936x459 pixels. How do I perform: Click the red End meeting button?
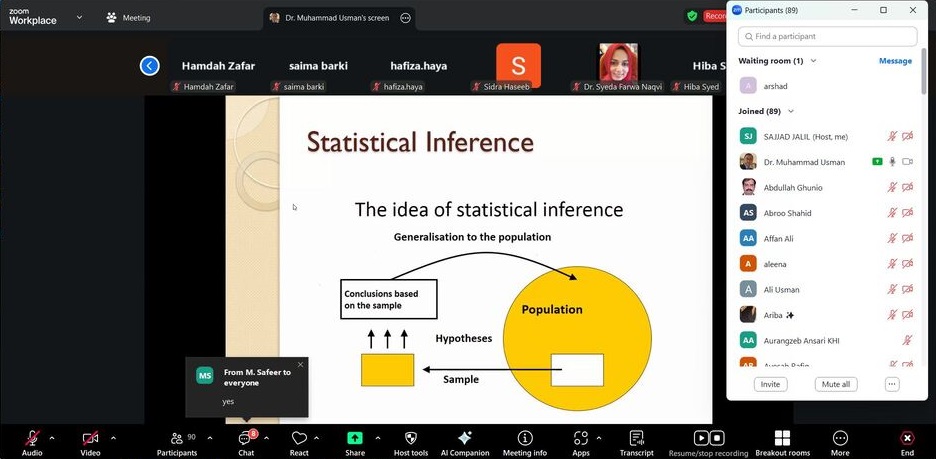[907, 443]
